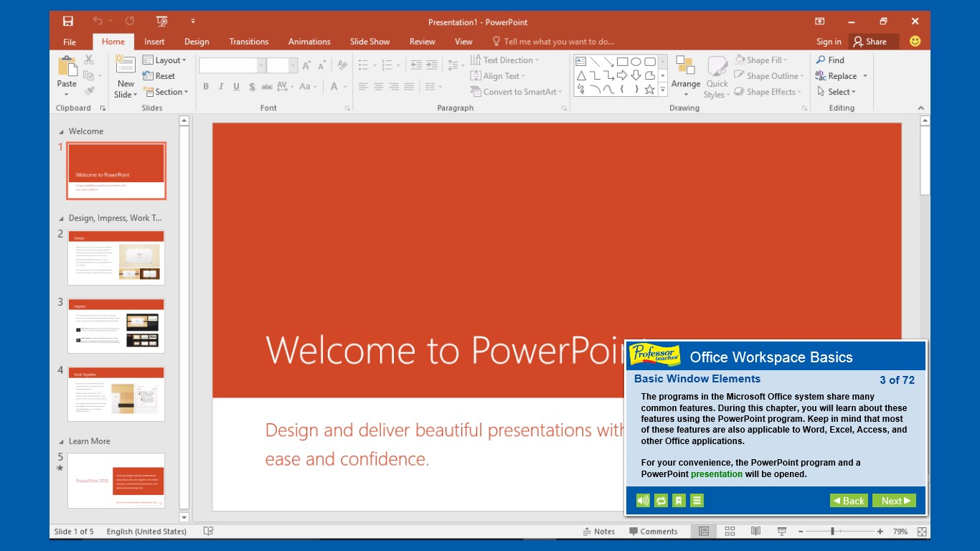The width and height of the screenshot is (980, 551).
Task: Click the Back button in Professor panel
Action: (x=849, y=501)
